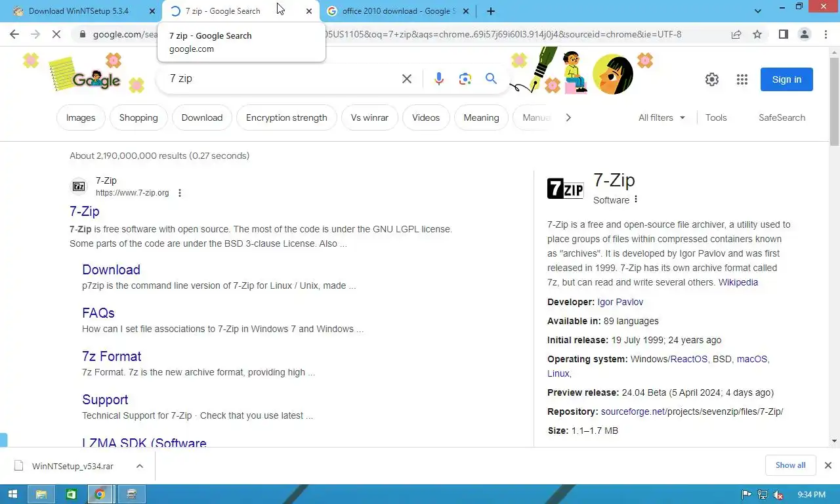Open a new browser tab
Image resolution: width=840 pixels, height=504 pixels.
pos(491,11)
